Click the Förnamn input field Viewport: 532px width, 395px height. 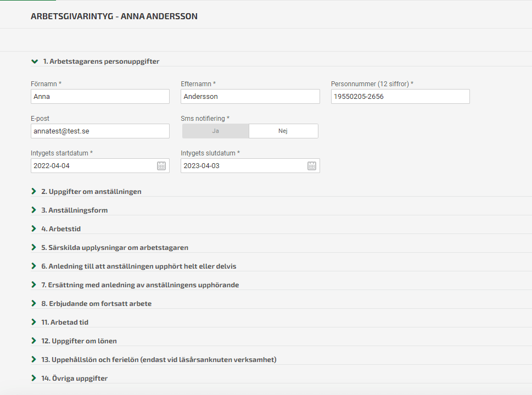coord(100,97)
